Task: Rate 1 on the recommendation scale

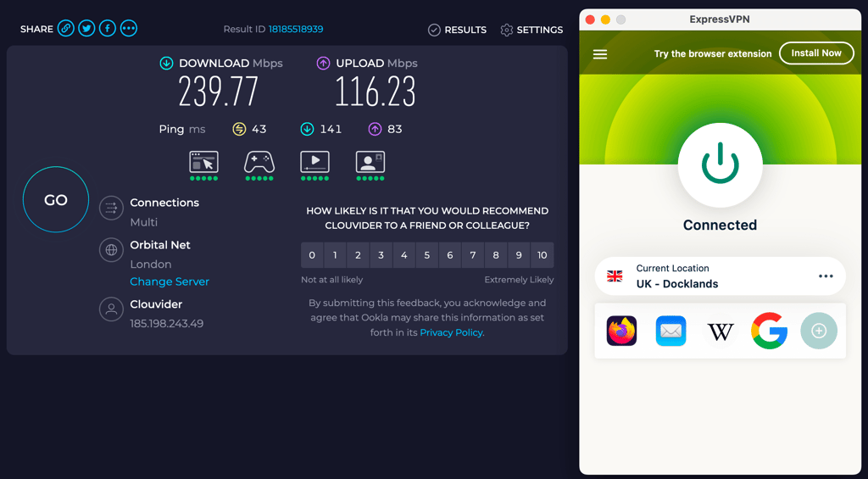Action: [335, 255]
